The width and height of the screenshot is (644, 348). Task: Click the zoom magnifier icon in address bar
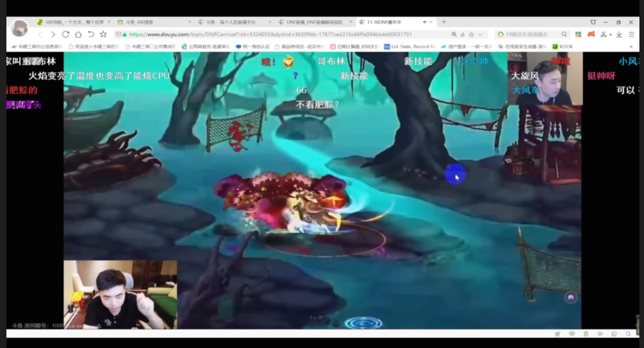tap(454, 34)
